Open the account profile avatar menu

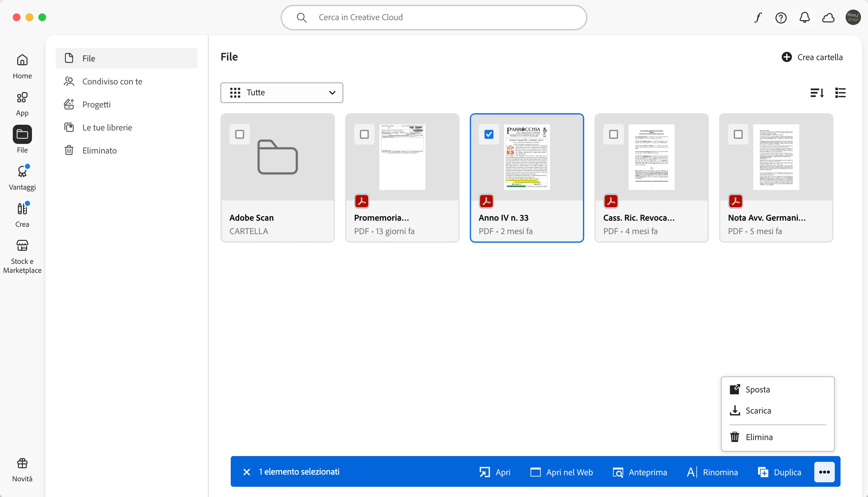coord(853,17)
